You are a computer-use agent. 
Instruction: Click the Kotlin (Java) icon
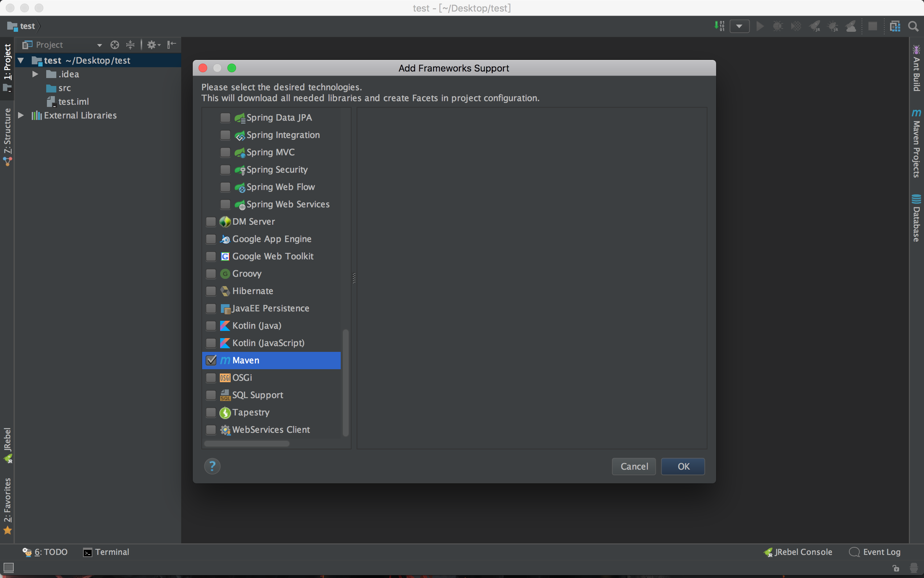(225, 326)
